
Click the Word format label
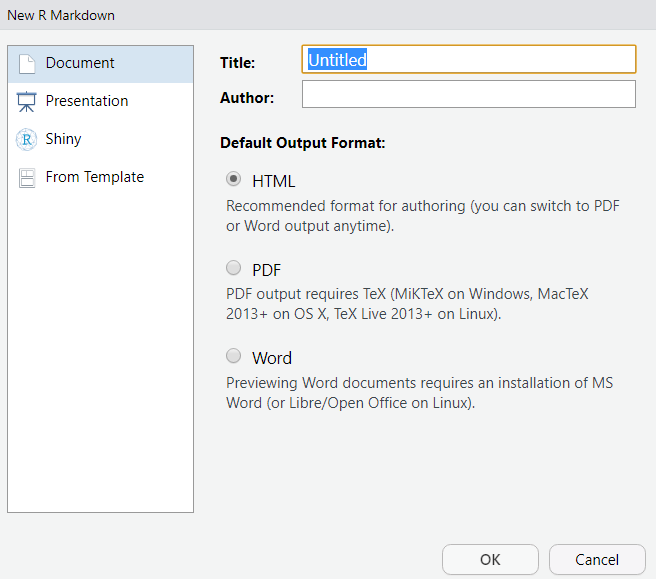tap(272, 359)
